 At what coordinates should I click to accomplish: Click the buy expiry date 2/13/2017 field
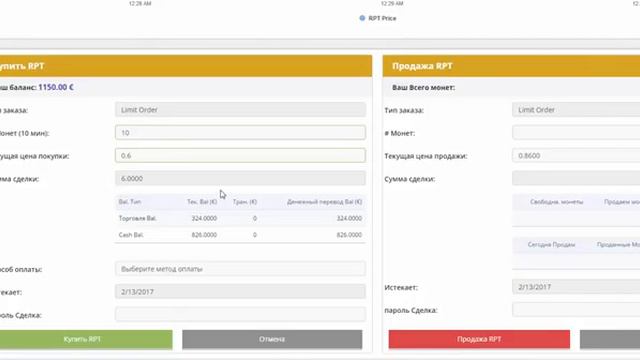(240, 292)
